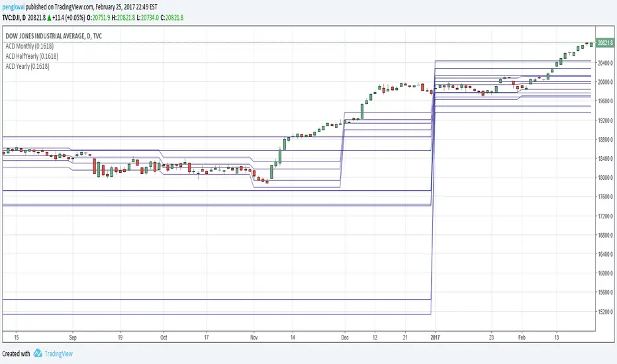Click the 18400.0 price axis label
This screenshot has height=364, width=617.
tap(606, 159)
